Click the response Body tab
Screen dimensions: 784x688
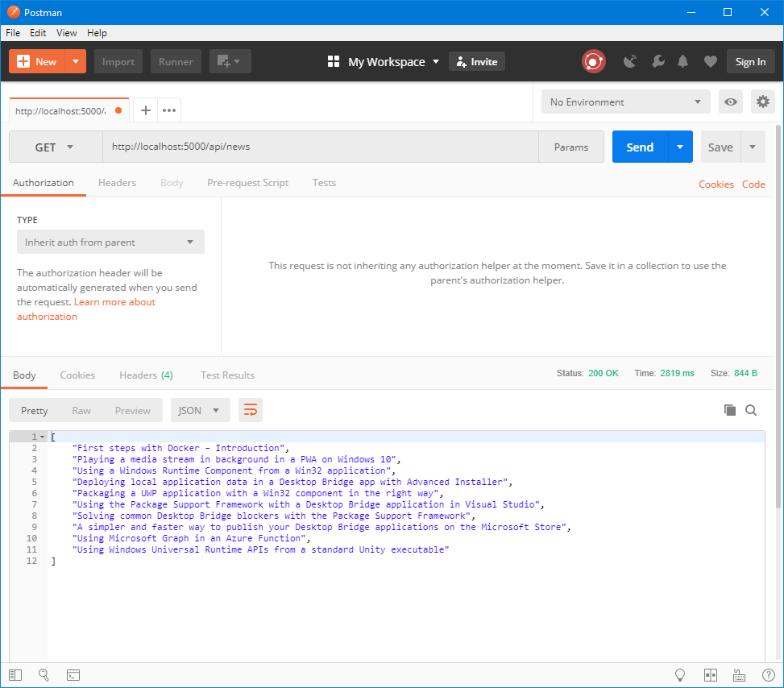24,375
